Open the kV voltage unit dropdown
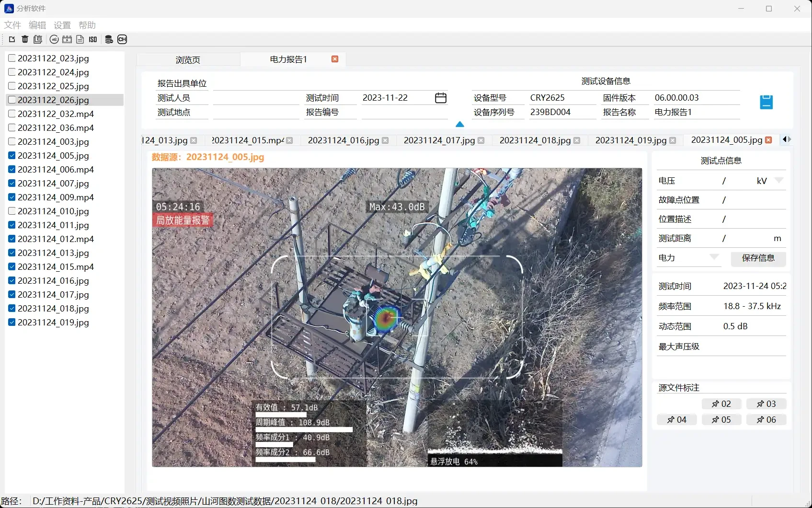The image size is (812, 508). pyautogui.click(x=780, y=181)
